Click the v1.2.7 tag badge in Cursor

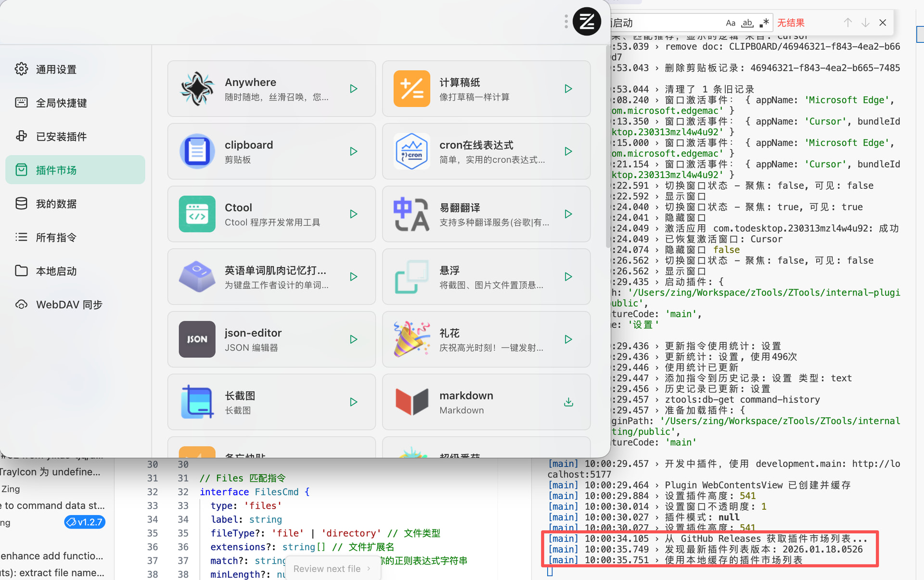point(85,522)
